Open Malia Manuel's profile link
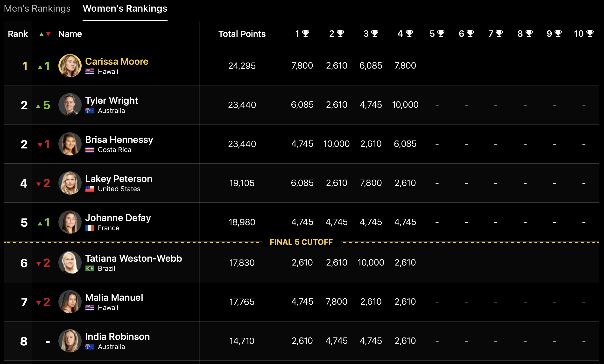The height and width of the screenshot is (364, 604). [x=114, y=298]
